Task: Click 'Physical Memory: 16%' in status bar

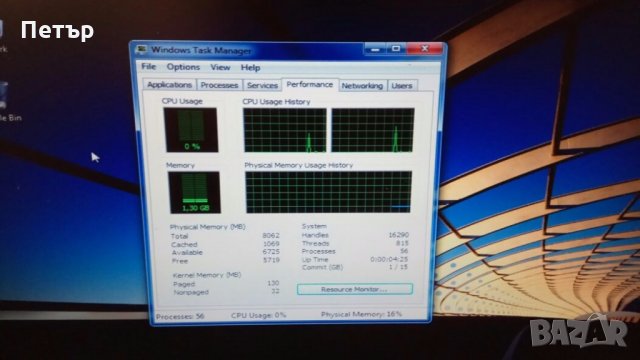Action: (361, 314)
